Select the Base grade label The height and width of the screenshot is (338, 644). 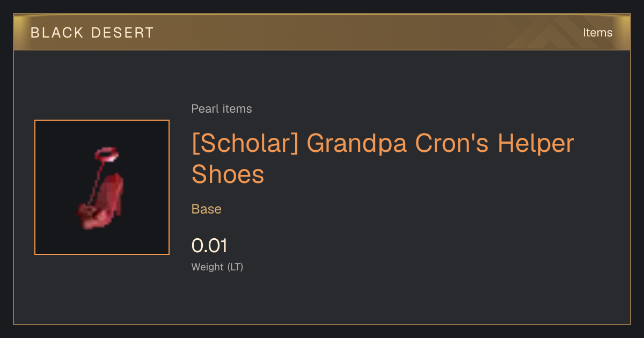click(207, 209)
